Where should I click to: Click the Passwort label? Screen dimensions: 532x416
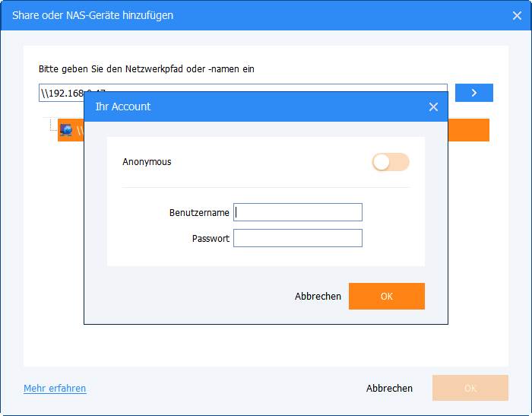click(x=211, y=239)
